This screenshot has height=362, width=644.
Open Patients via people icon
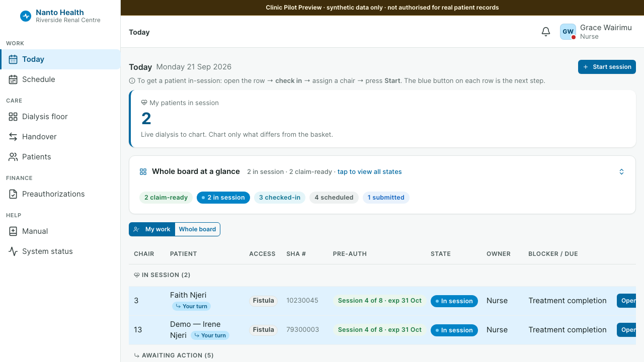coord(13,157)
